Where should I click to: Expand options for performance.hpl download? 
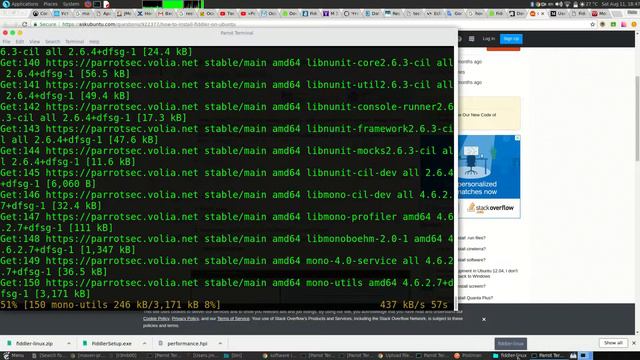(x=220, y=344)
